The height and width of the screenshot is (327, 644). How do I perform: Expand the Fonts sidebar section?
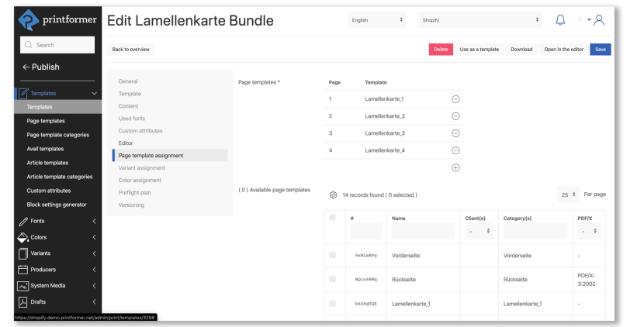point(57,222)
